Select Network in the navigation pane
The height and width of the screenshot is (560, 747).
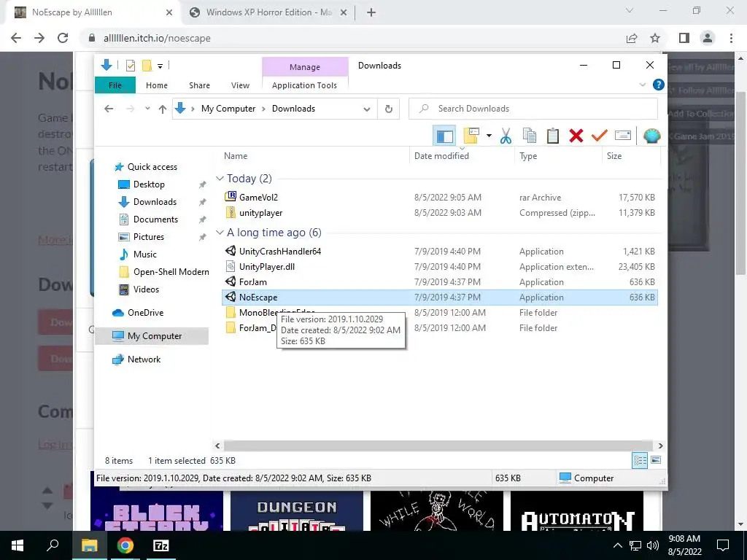point(144,359)
